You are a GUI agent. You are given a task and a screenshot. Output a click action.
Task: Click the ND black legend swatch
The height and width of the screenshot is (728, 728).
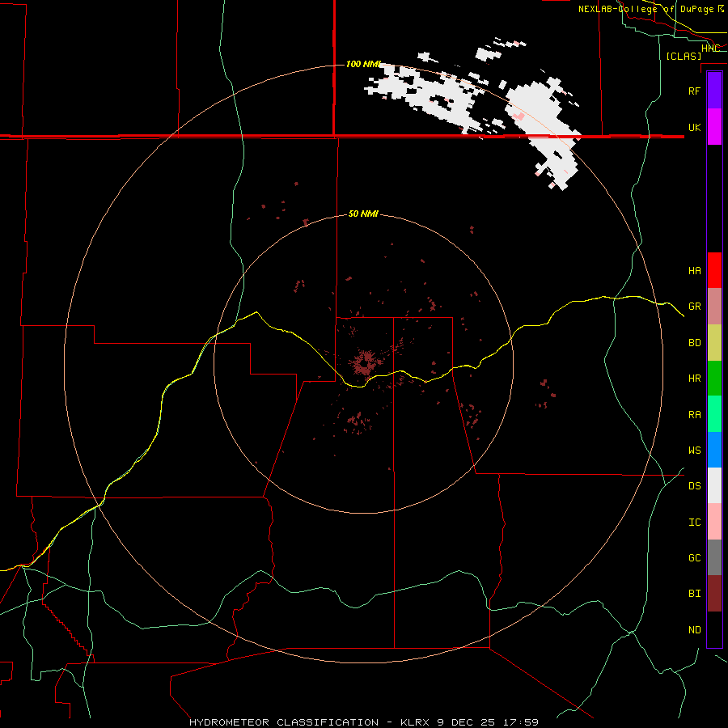pos(714,629)
